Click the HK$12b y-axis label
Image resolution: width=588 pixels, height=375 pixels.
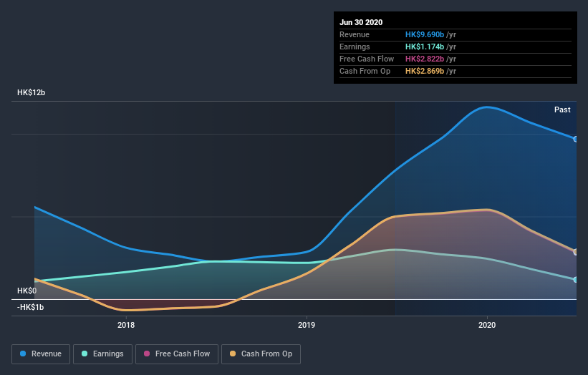31,92
